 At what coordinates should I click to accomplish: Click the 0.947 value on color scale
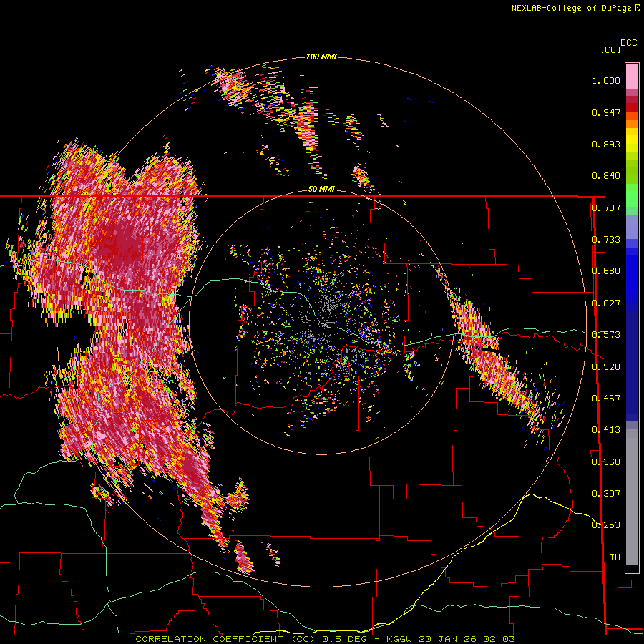coord(606,112)
